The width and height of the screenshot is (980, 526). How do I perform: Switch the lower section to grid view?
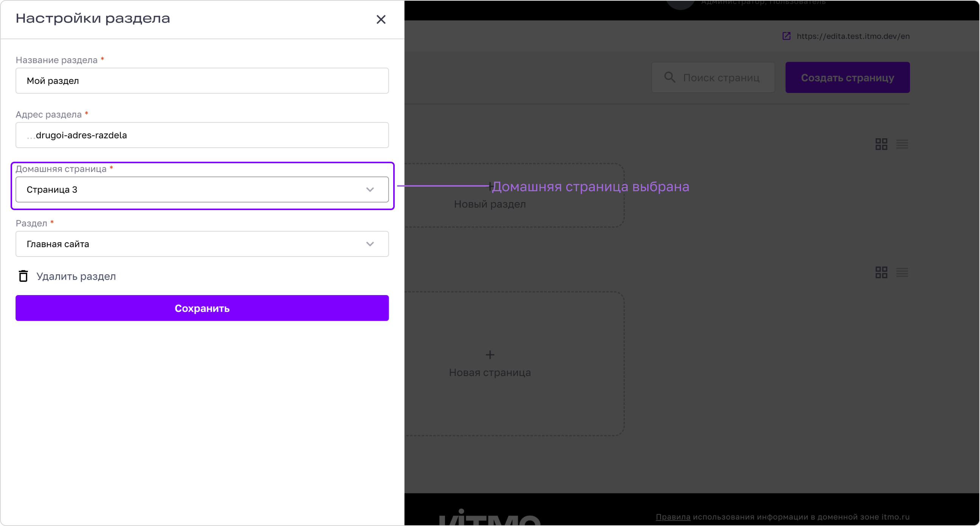[x=881, y=272]
